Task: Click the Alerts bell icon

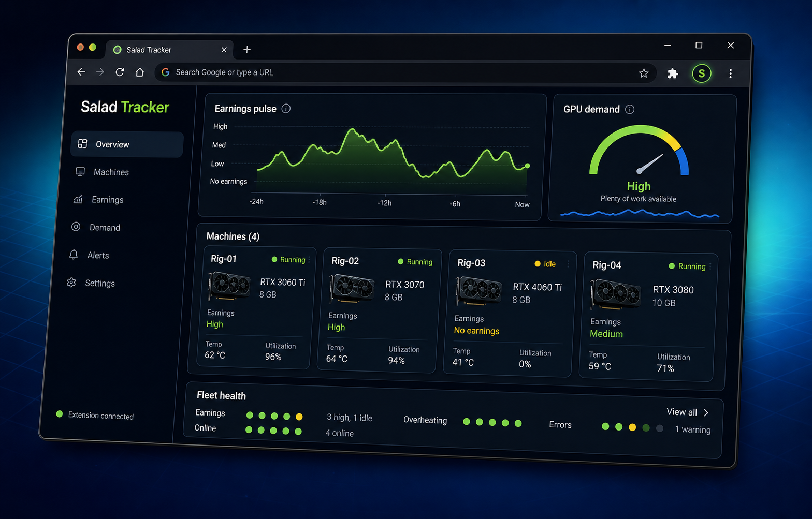Action: pos(74,255)
